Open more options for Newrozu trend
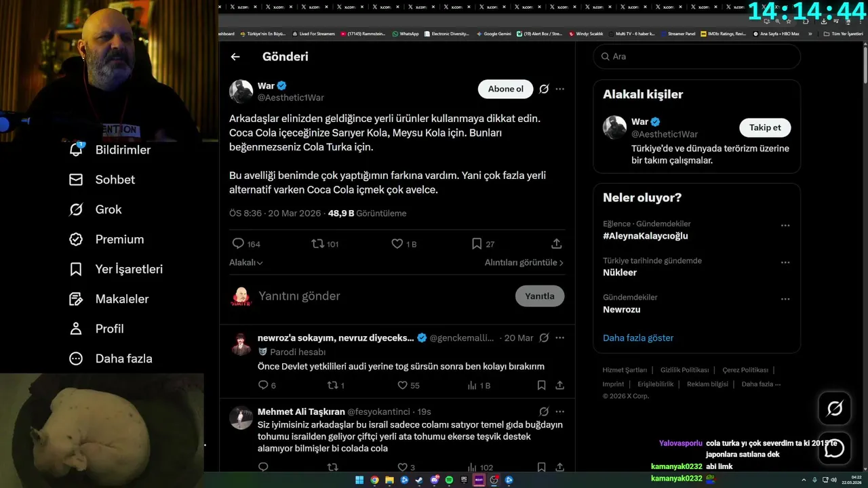Image resolution: width=868 pixels, height=488 pixels. tap(785, 299)
